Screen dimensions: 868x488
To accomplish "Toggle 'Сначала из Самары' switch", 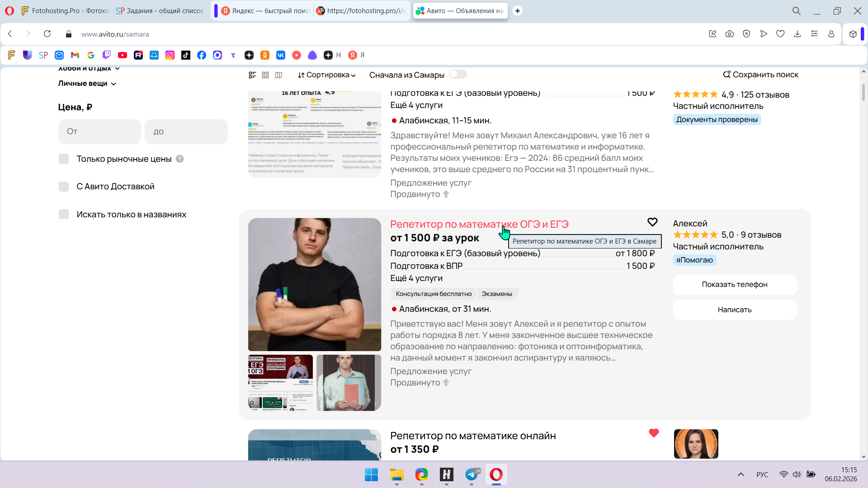I will (458, 74).
